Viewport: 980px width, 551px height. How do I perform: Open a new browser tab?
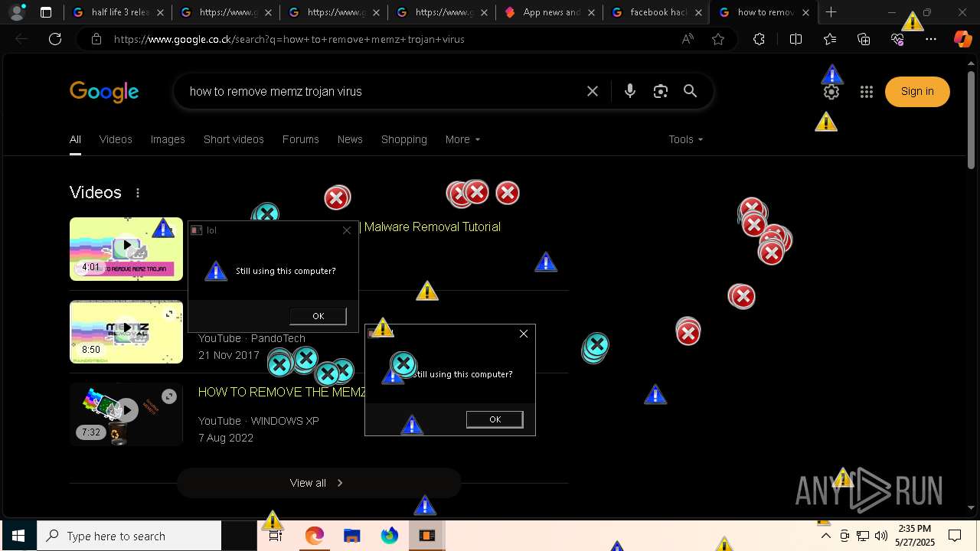tap(831, 12)
